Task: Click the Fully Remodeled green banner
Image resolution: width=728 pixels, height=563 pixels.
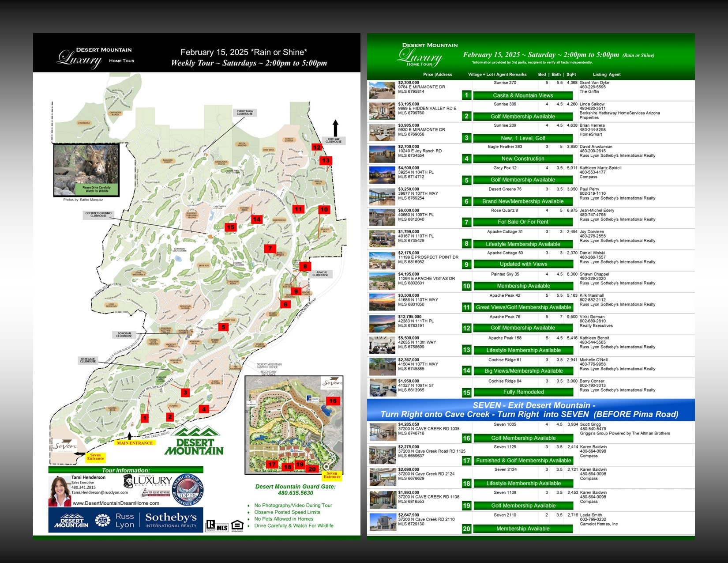Action: click(x=523, y=392)
